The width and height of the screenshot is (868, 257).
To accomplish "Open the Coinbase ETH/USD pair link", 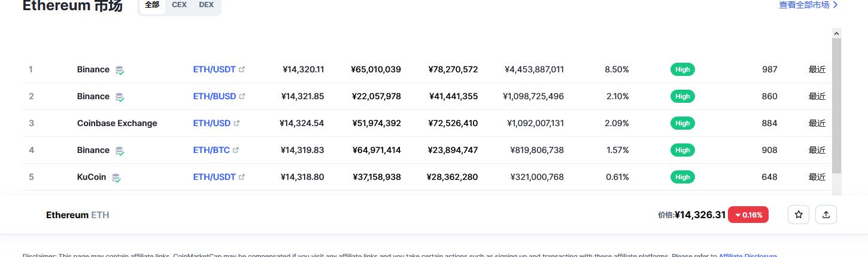I will 212,123.
